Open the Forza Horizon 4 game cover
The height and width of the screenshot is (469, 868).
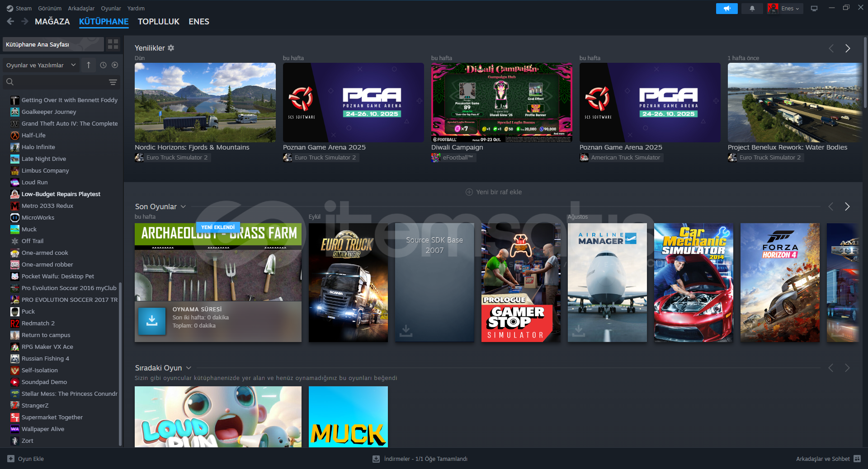780,282
